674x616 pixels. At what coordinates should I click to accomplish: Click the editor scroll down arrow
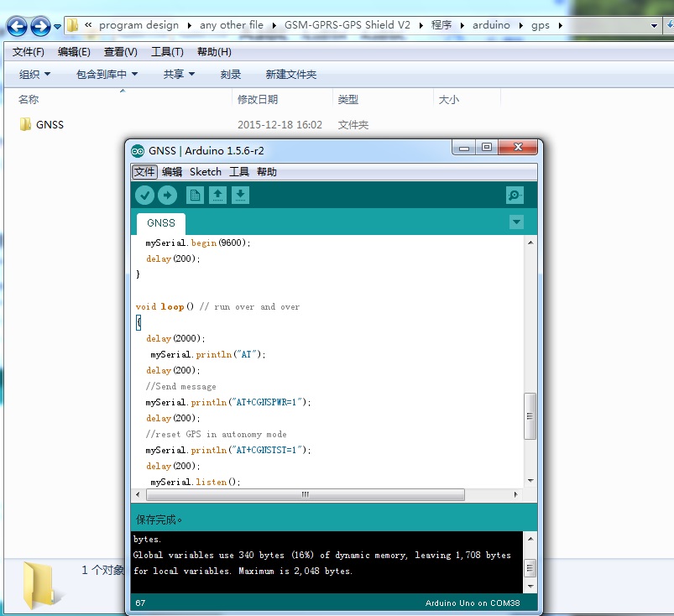(x=530, y=481)
